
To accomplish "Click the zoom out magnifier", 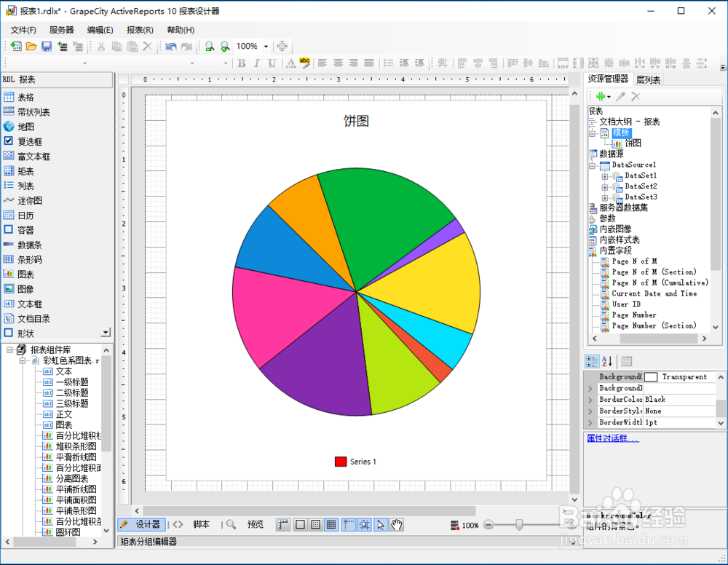I will 210,46.
